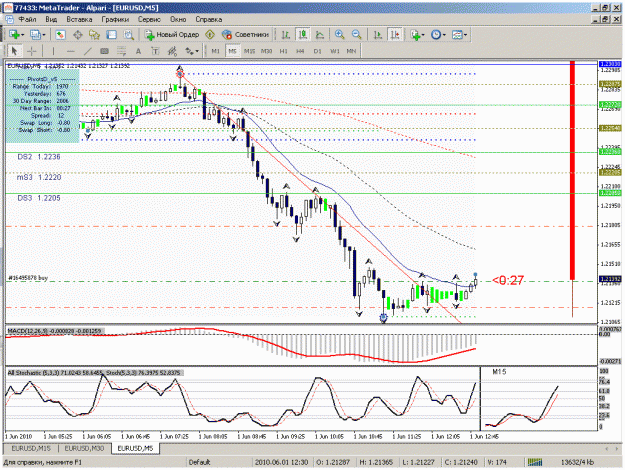Screen dimensions: 625x470
Task: Switch chart to line chart icon
Action: tap(320, 35)
